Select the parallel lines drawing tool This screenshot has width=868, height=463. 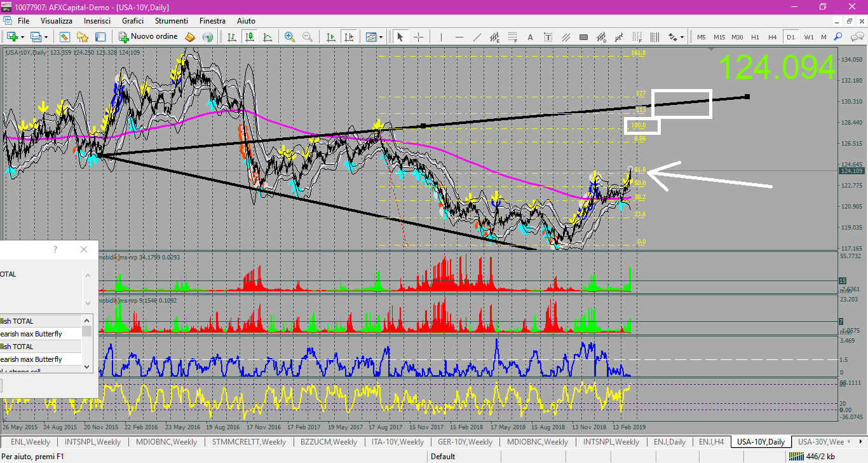coord(566,37)
